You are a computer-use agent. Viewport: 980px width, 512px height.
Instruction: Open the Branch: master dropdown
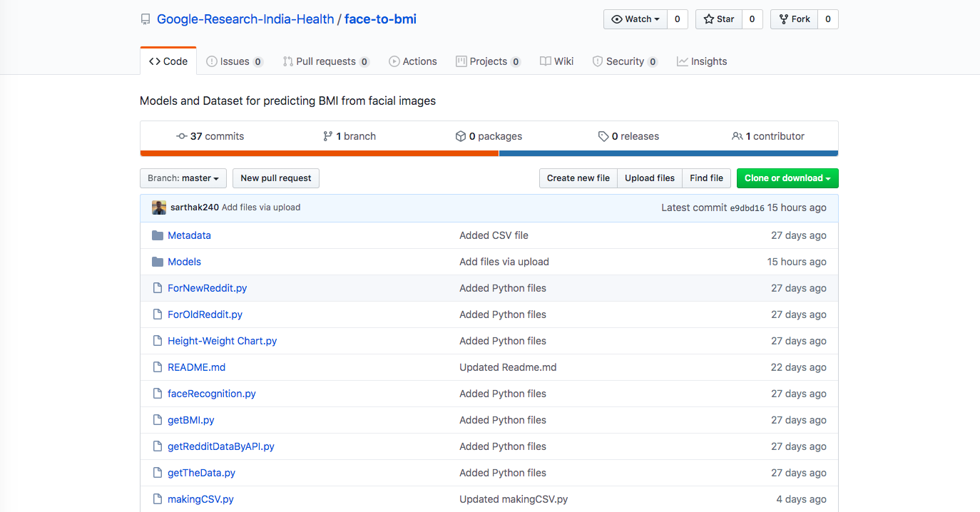click(183, 178)
